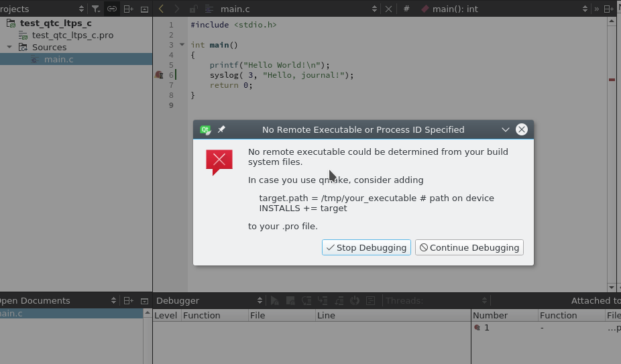
Task: Open the main.c file dropdown in editor toolbar
Action: pos(375,9)
